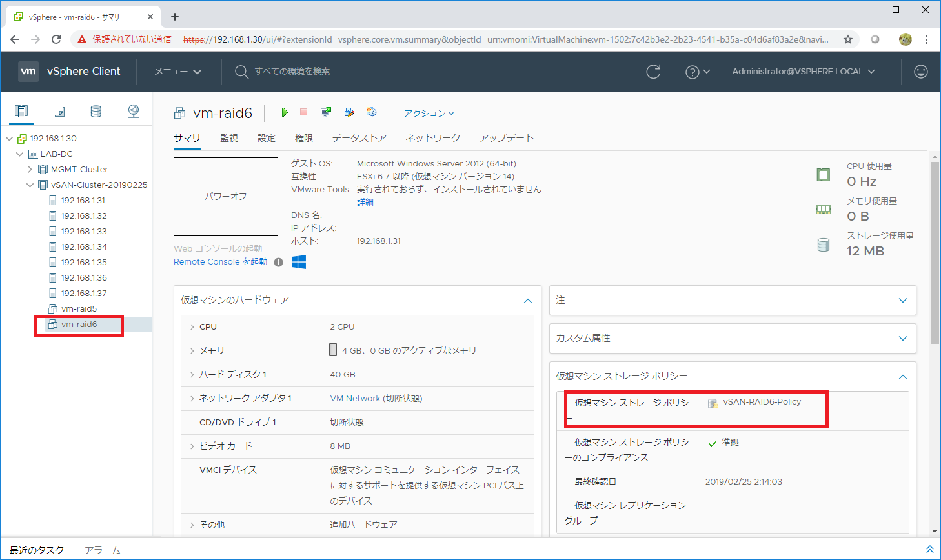Image resolution: width=941 pixels, height=560 pixels.
Task: Collapse VM storage policy panel
Action: tap(903, 377)
